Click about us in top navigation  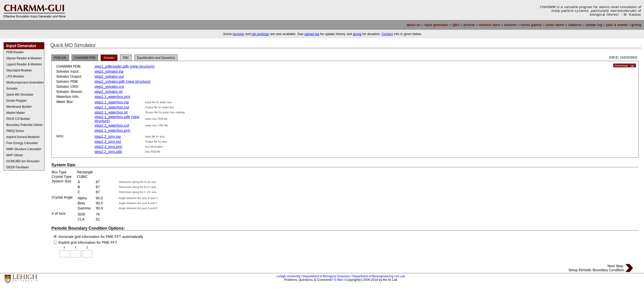pos(413,25)
